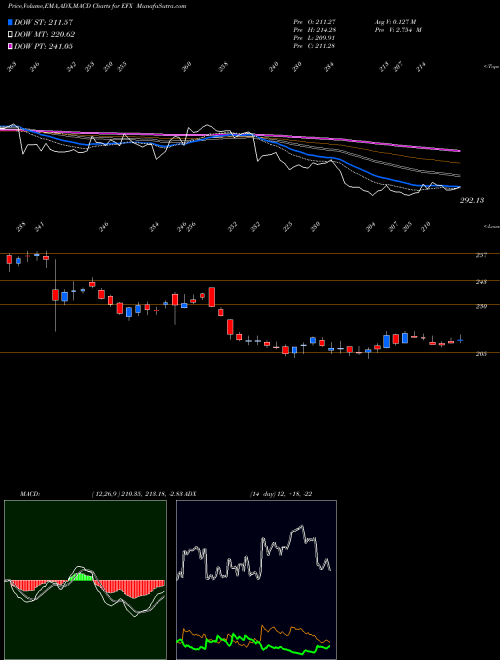Click the 292.13 value beside the EMA lines
Image resolution: width=500 pixels, height=660 pixels.
click(x=471, y=200)
